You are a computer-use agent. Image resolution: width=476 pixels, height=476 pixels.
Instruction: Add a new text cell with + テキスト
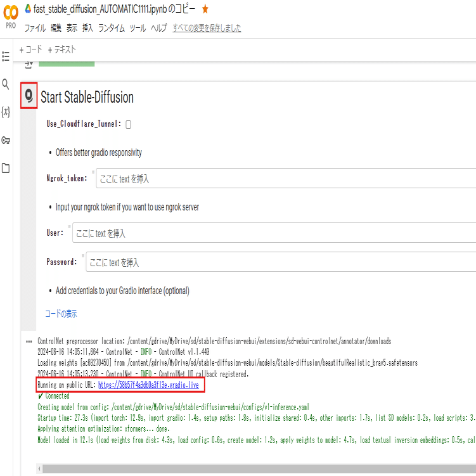pyautogui.click(x=62, y=49)
